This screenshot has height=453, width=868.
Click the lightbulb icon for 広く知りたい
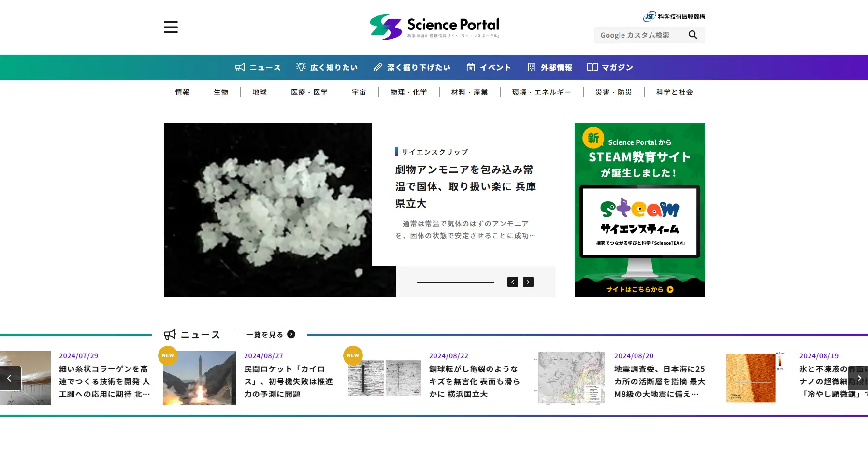(301, 67)
